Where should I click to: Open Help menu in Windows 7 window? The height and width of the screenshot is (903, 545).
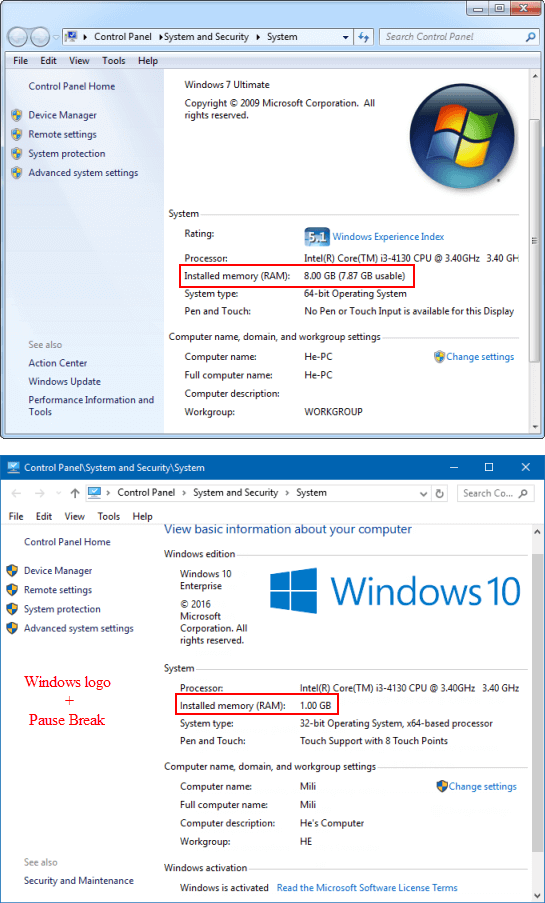[148, 60]
